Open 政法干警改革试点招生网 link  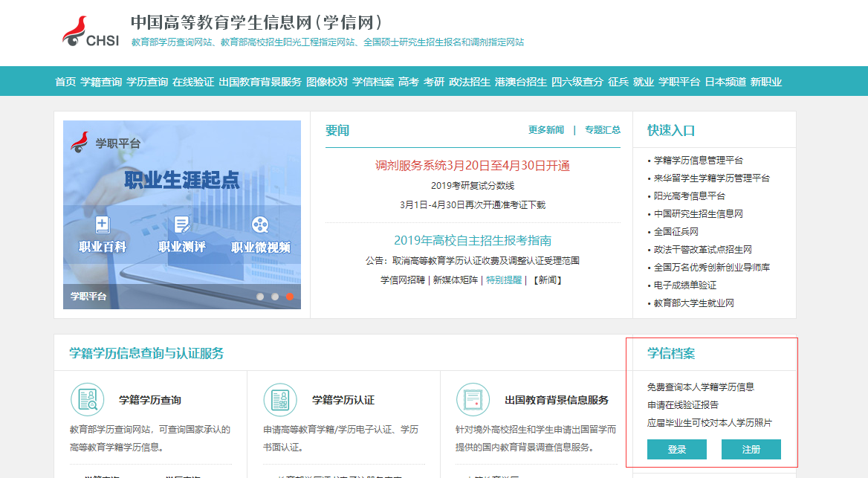tap(702, 249)
